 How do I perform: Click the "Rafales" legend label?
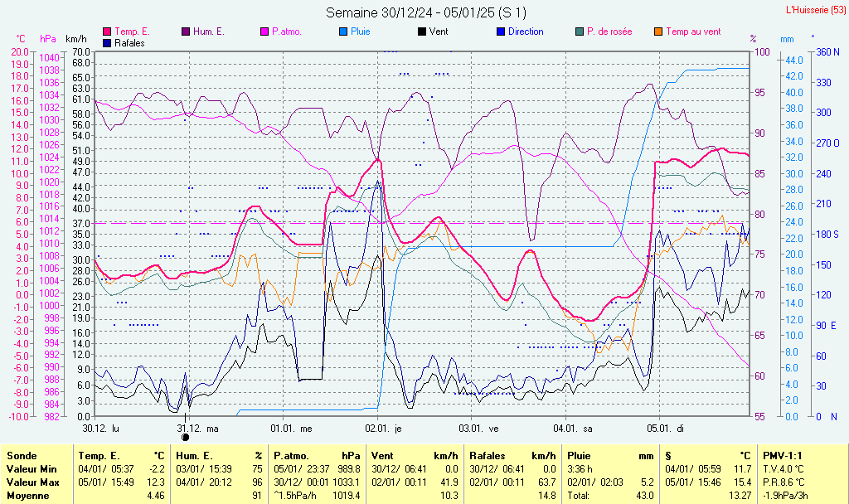(130, 43)
